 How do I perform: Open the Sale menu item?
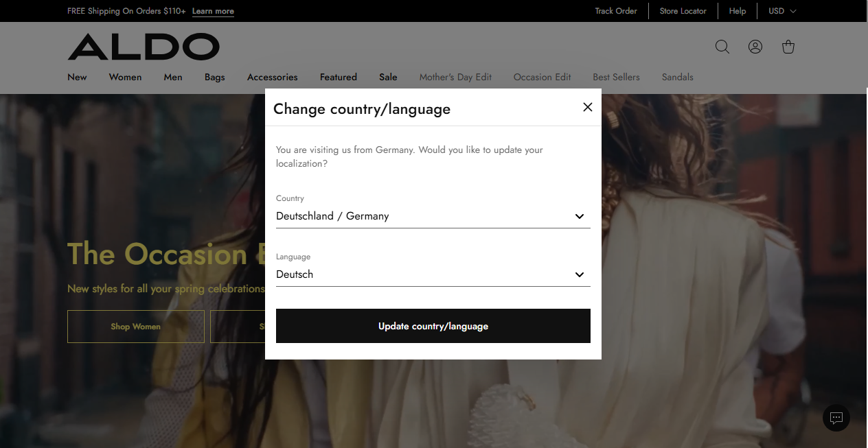point(388,78)
